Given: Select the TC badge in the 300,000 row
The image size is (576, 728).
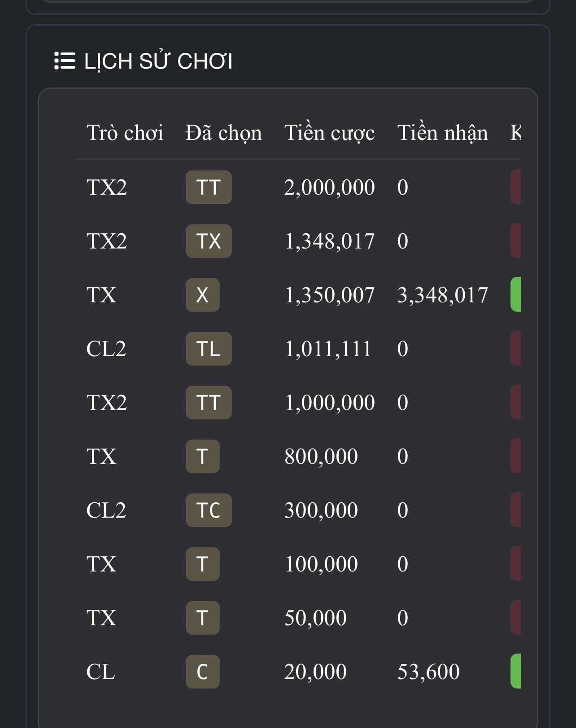Looking at the screenshot, I should tap(209, 510).
